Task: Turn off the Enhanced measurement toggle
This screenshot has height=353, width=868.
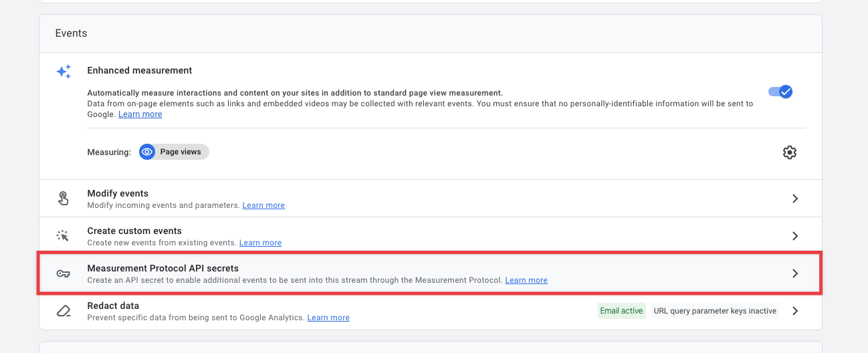Action: tap(780, 92)
